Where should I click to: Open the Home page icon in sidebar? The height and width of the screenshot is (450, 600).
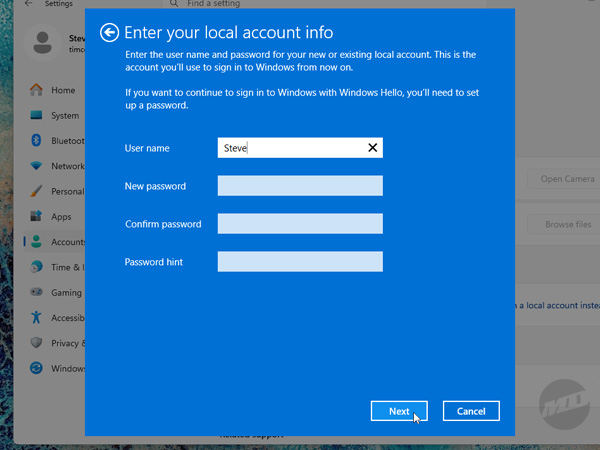pyautogui.click(x=37, y=90)
